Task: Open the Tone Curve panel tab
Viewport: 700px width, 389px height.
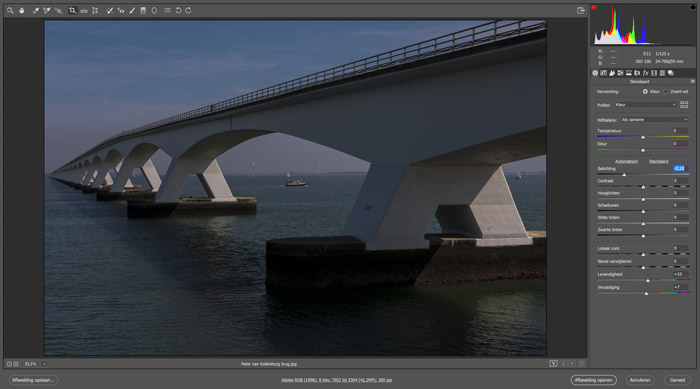Action: pos(604,73)
